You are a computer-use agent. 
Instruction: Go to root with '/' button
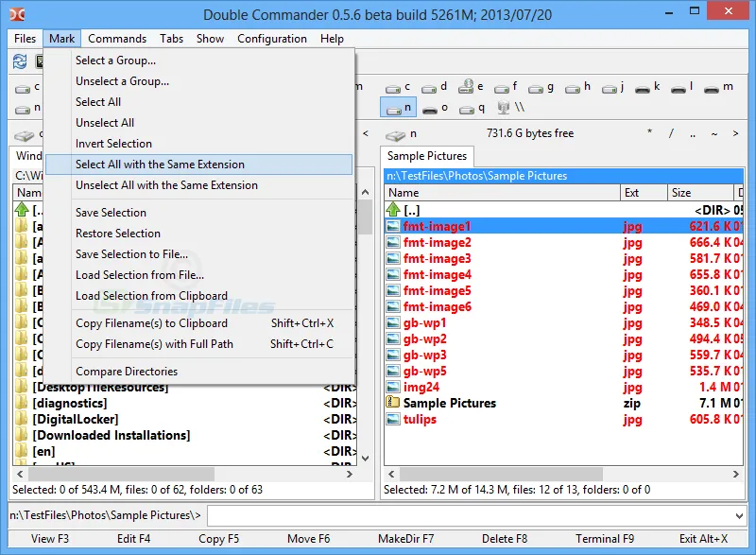(671, 133)
